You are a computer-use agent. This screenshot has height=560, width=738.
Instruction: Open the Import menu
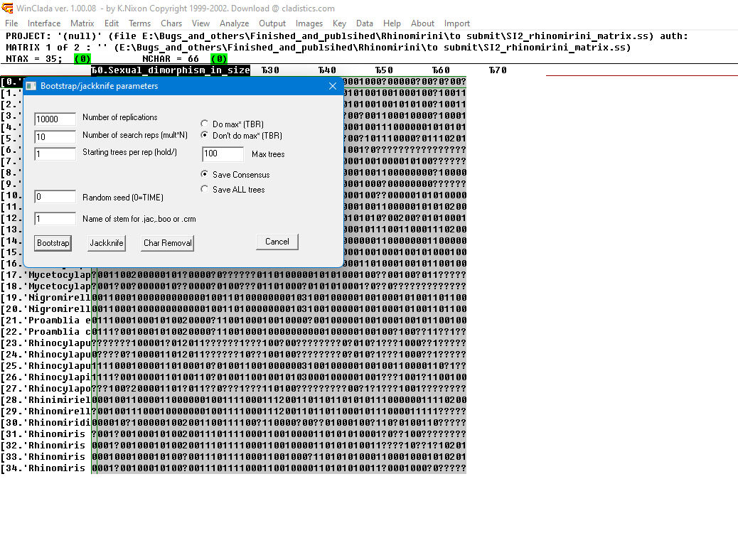point(456,23)
